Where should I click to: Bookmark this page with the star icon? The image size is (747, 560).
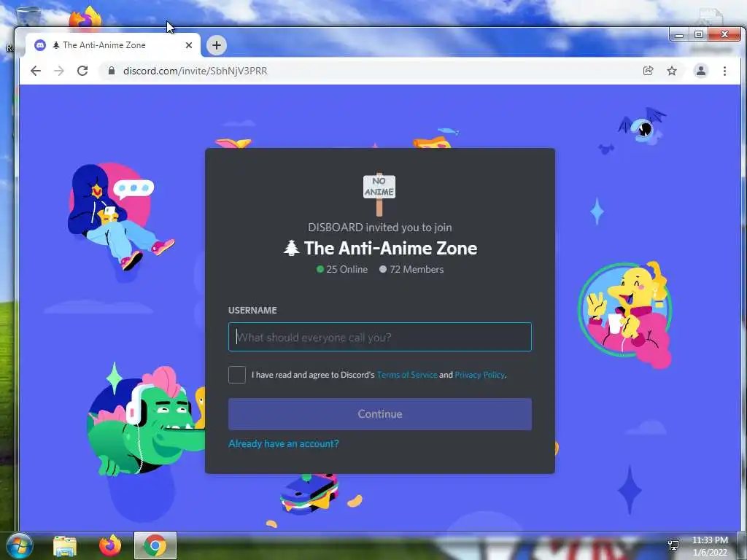(x=672, y=71)
